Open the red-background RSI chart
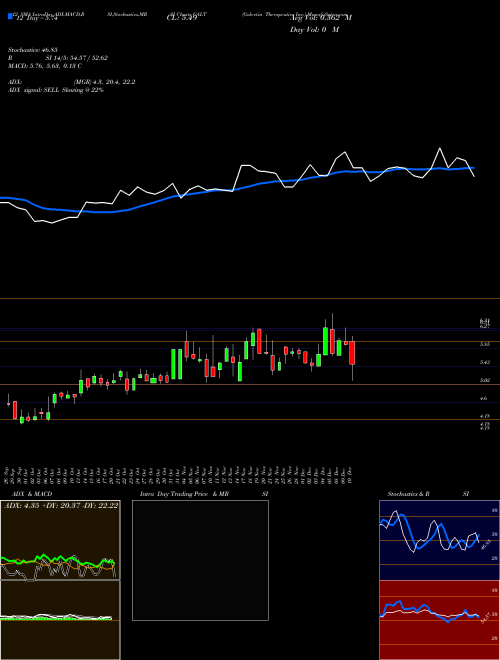 (x=439, y=620)
